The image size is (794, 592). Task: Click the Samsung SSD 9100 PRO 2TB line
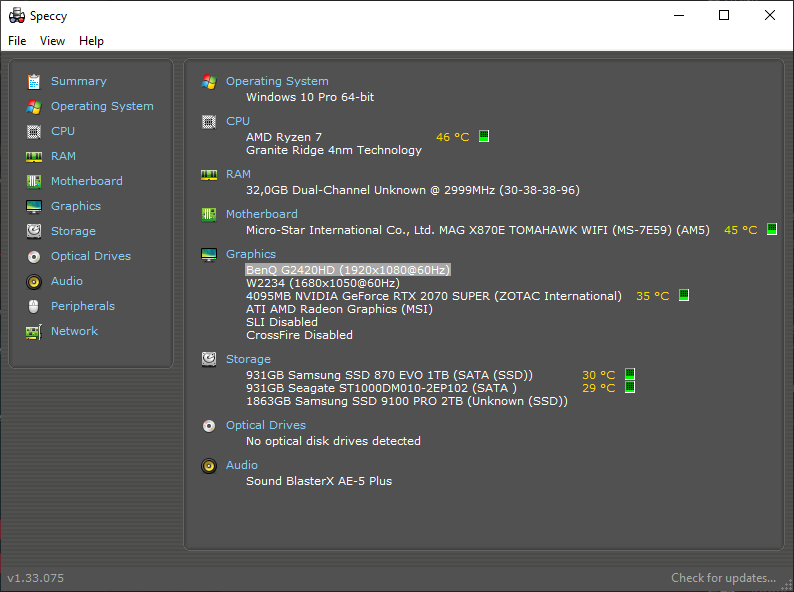click(x=407, y=402)
